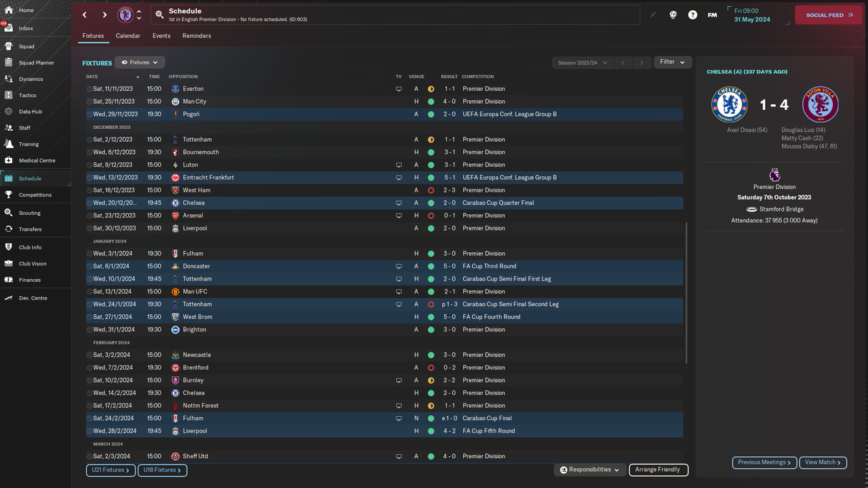Open the Finances icon
This screenshot has height=488, width=868.
[x=9, y=280]
